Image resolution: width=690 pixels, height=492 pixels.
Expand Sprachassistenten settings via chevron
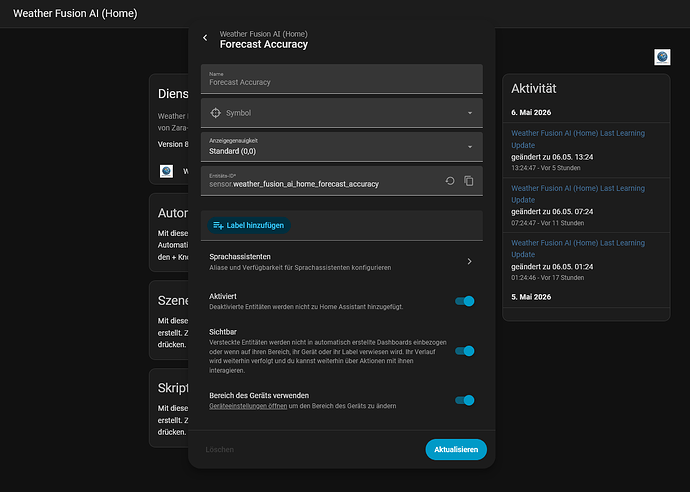[470, 261]
